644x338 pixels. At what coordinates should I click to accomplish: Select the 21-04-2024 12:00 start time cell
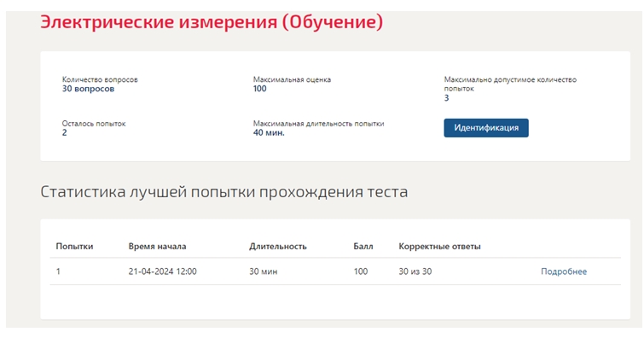[x=163, y=271]
